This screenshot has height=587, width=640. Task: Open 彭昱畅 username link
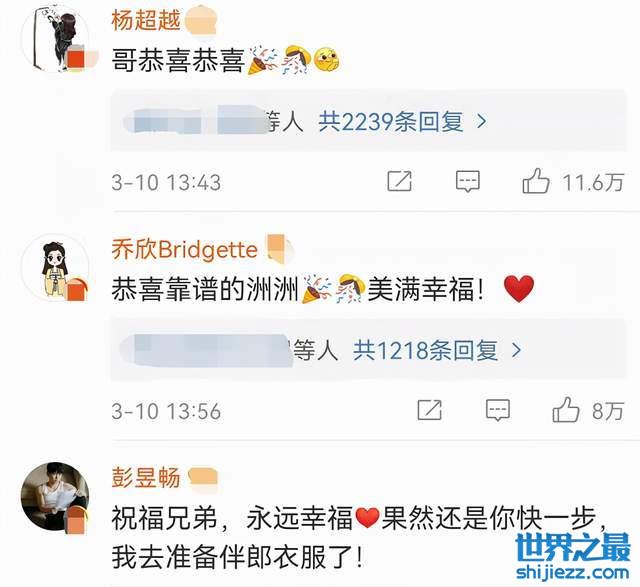point(146,478)
